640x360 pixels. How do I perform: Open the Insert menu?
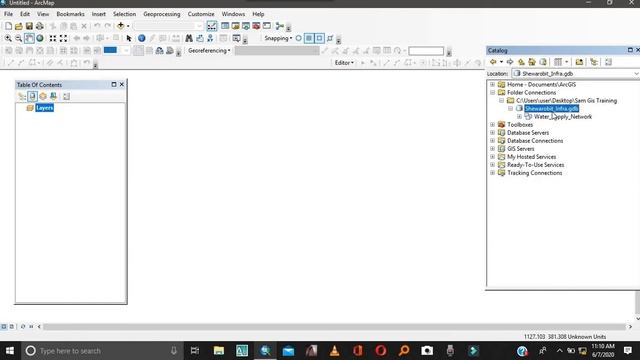pyautogui.click(x=98, y=14)
